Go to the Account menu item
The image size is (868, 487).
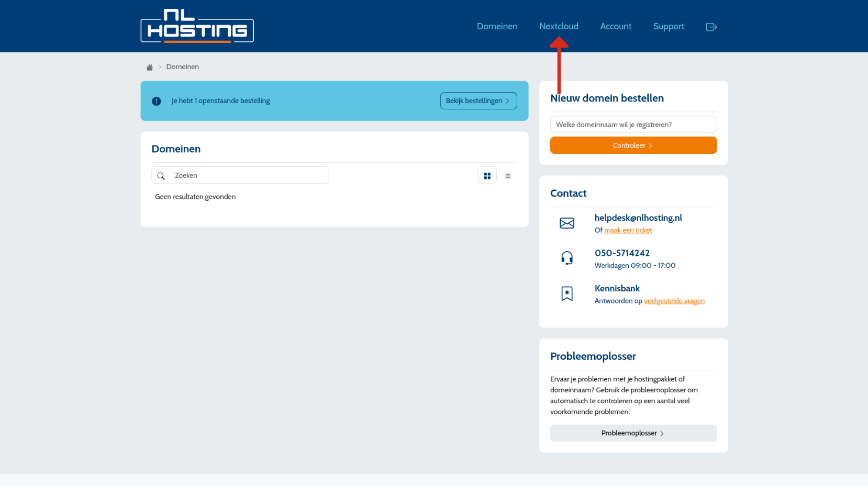click(616, 26)
